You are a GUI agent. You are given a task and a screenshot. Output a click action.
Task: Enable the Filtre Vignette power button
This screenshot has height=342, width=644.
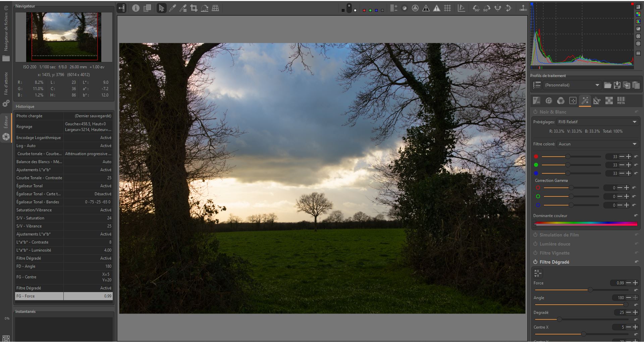(x=536, y=253)
